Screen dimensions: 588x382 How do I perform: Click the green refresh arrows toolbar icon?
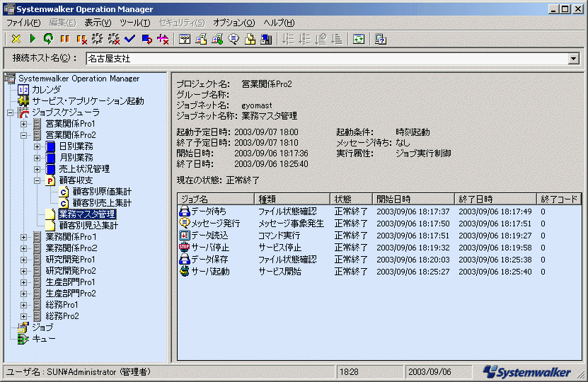coord(359,39)
